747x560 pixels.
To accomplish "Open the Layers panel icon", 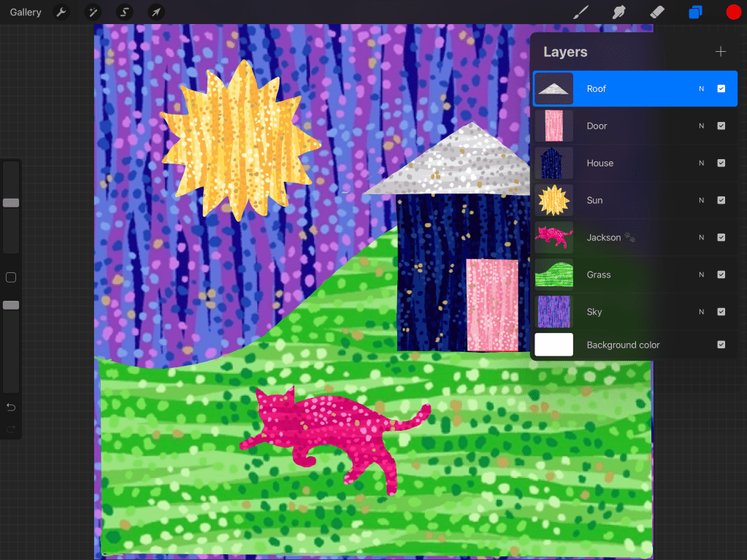I will 694,12.
